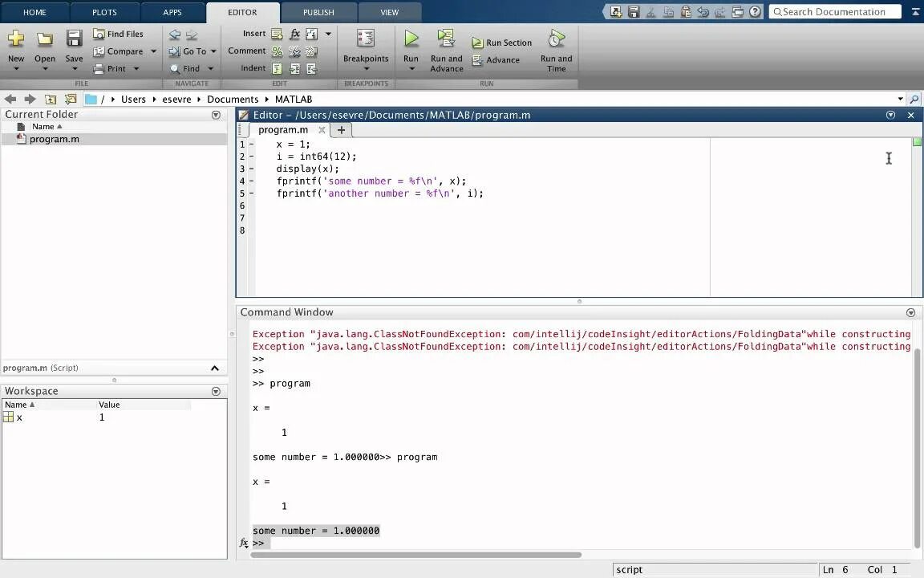Switch to the PLOTS tab
Viewport: 924px width, 578px height.
(104, 12)
